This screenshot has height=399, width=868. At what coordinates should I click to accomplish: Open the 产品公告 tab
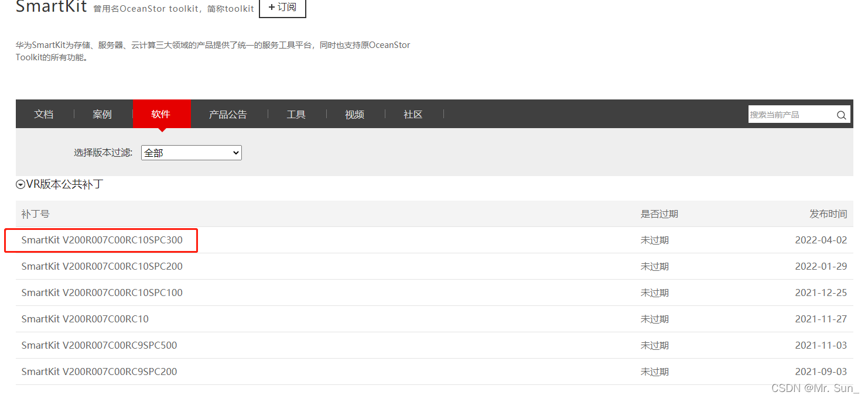click(228, 114)
